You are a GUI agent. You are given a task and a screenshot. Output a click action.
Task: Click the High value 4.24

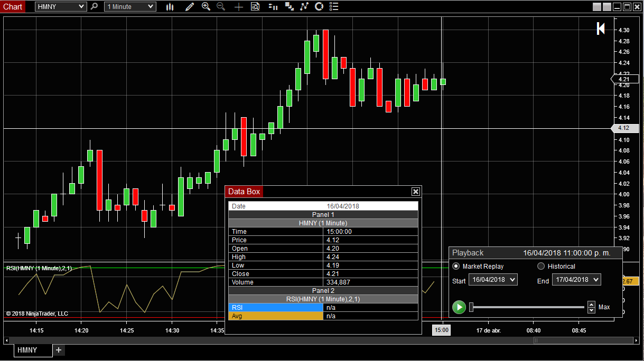tap(333, 257)
